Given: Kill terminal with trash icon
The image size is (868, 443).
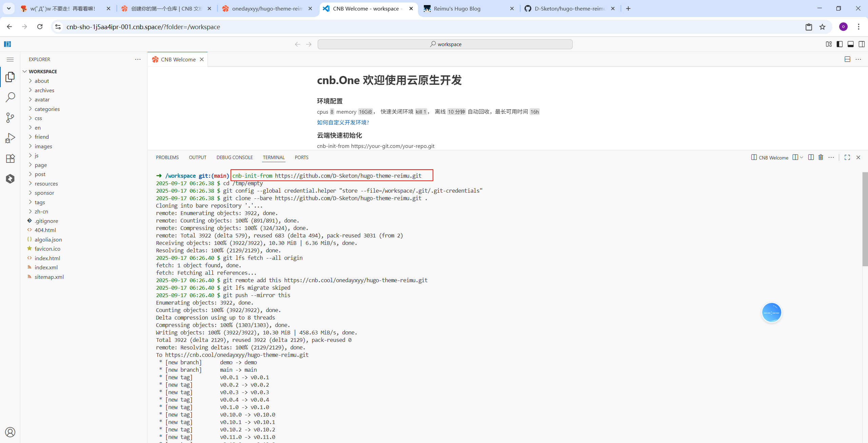Looking at the screenshot, I should (x=821, y=157).
